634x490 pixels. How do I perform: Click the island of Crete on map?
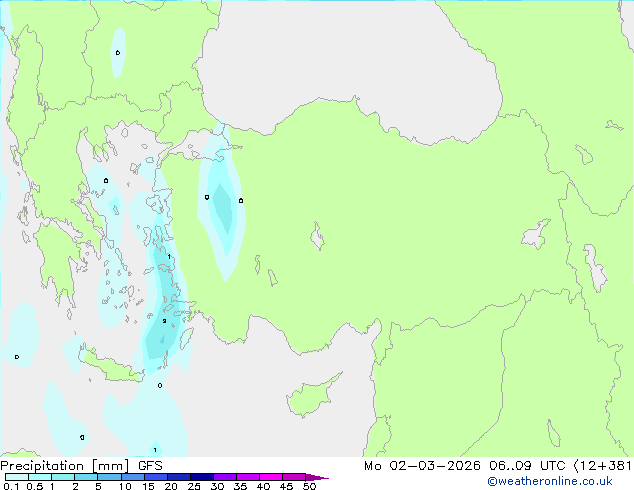click(111, 365)
